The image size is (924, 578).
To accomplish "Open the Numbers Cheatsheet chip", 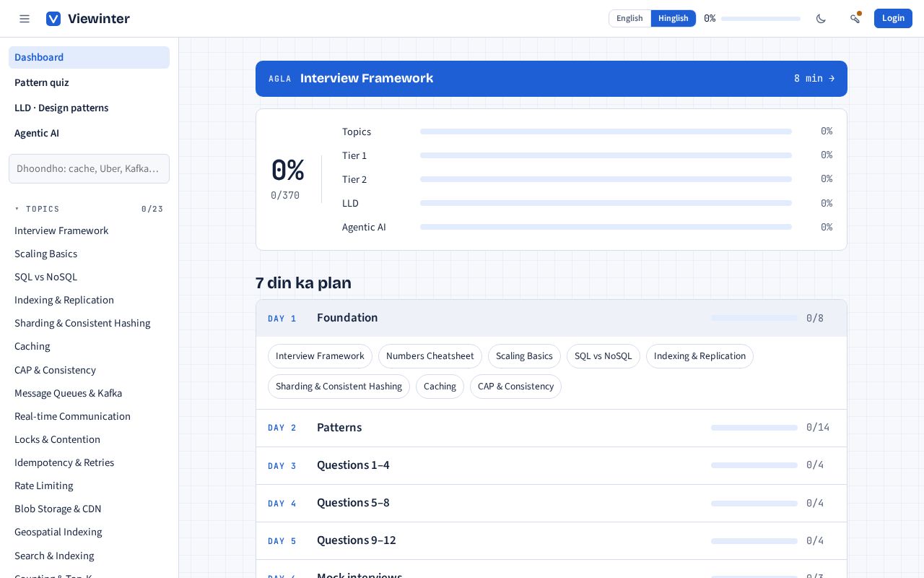I will coord(430,356).
